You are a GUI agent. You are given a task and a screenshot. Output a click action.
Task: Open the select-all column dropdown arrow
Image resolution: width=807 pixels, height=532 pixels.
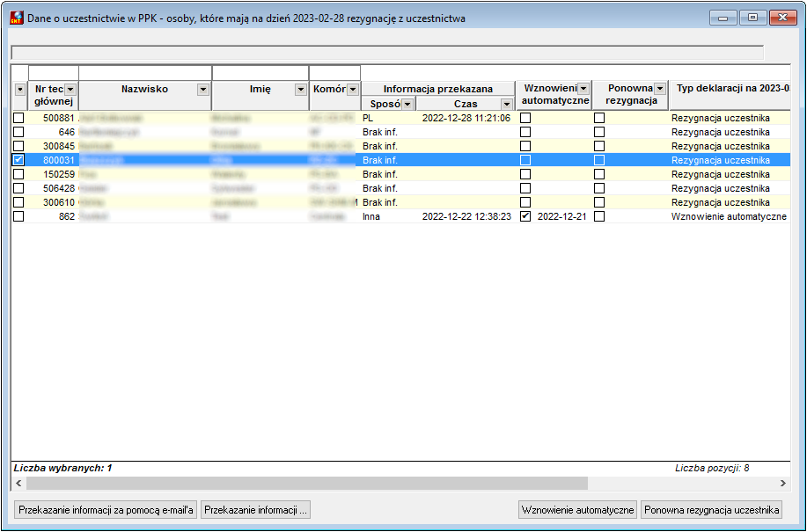coord(20,90)
